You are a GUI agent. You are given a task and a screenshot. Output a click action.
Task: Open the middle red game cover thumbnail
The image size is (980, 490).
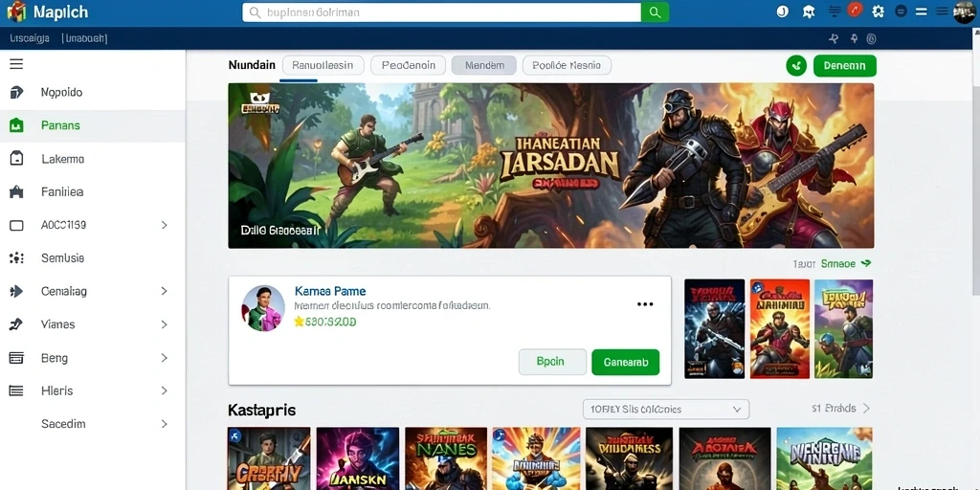[779, 329]
